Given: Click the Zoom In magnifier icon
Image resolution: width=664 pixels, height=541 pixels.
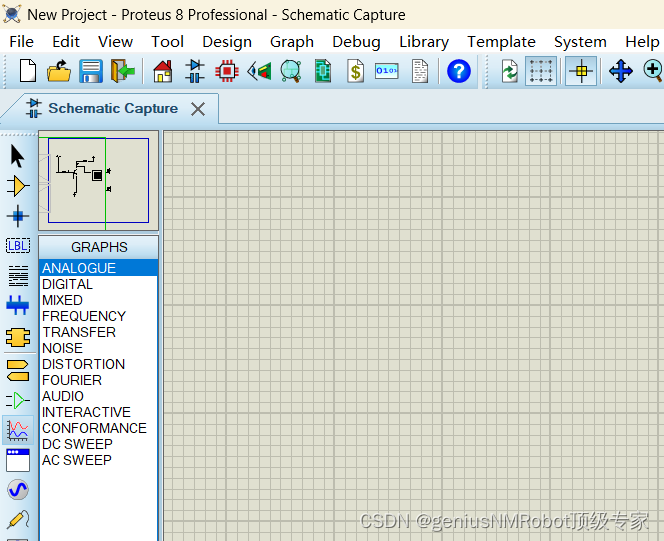Looking at the screenshot, I should 653,71.
